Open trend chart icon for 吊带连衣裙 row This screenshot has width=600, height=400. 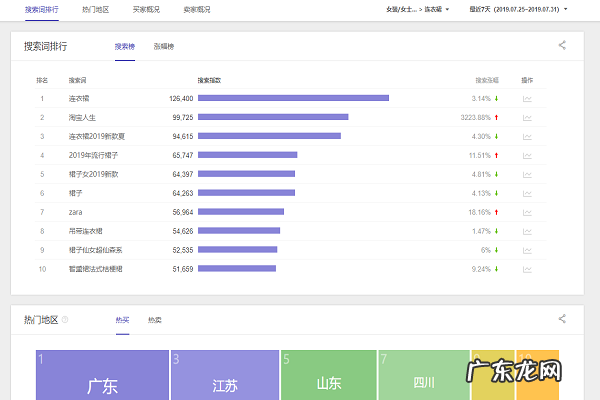(527, 231)
